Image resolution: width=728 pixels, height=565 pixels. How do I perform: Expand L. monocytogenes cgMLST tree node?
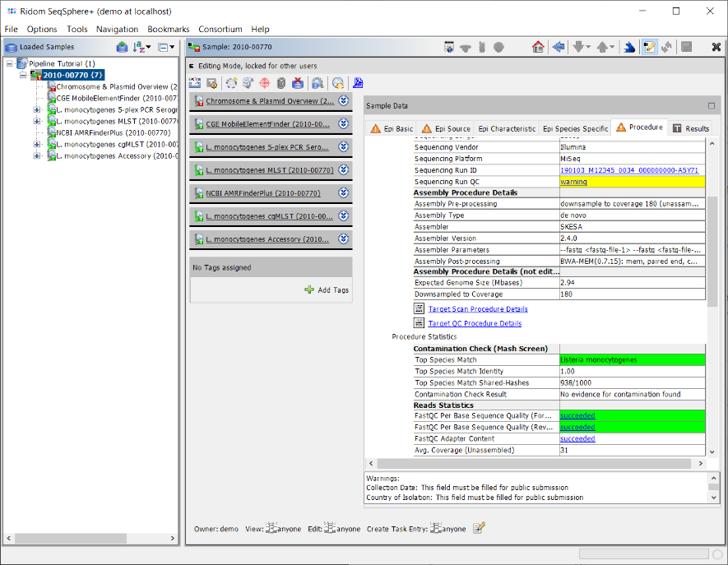(37, 145)
